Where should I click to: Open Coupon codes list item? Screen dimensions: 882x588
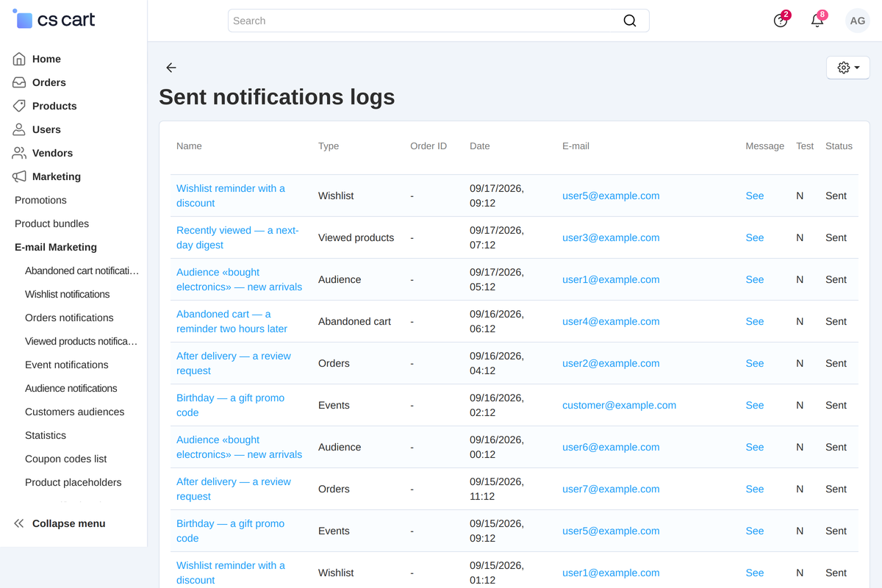point(65,459)
